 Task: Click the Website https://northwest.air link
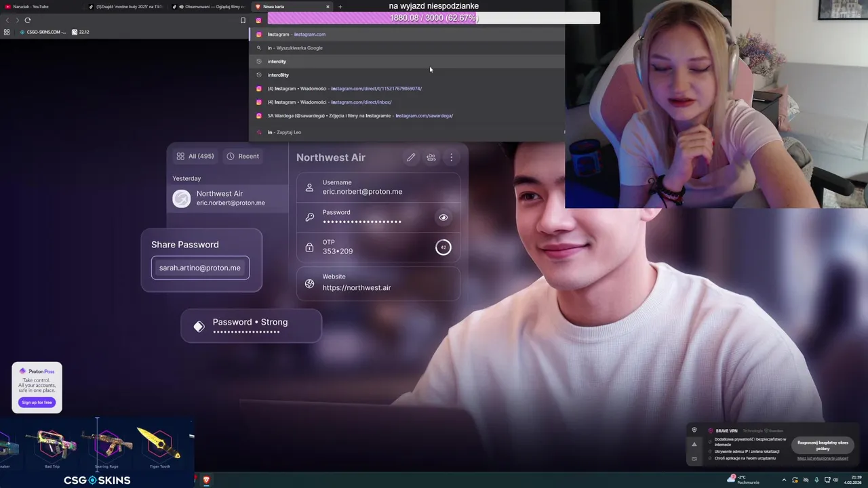(357, 287)
